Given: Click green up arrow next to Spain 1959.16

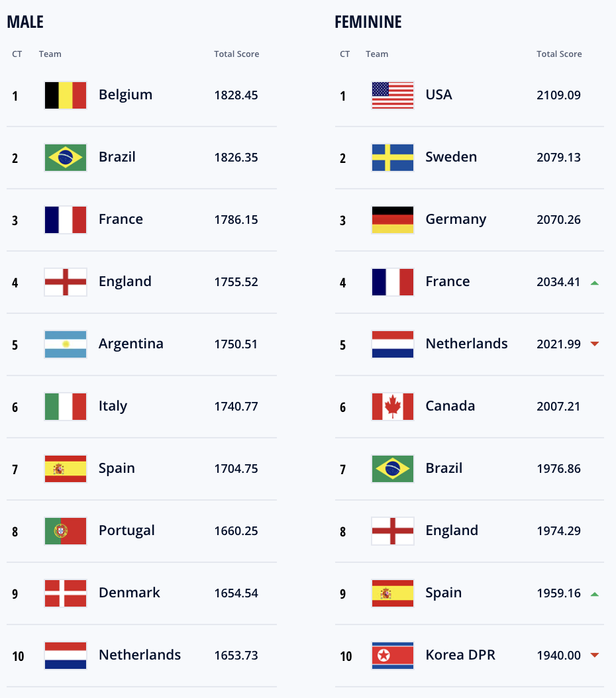Looking at the screenshot, I should 595,594.
